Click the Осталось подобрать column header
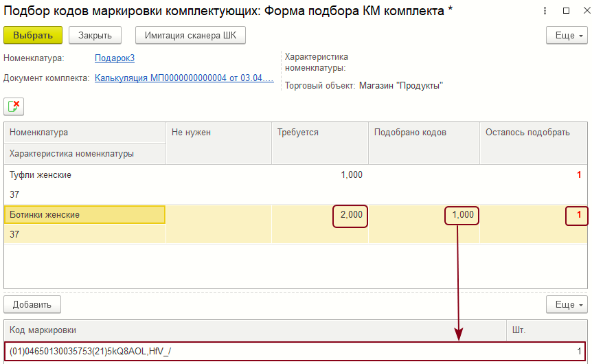The height and width of the screenshot is (364, 592). point(533,133)
